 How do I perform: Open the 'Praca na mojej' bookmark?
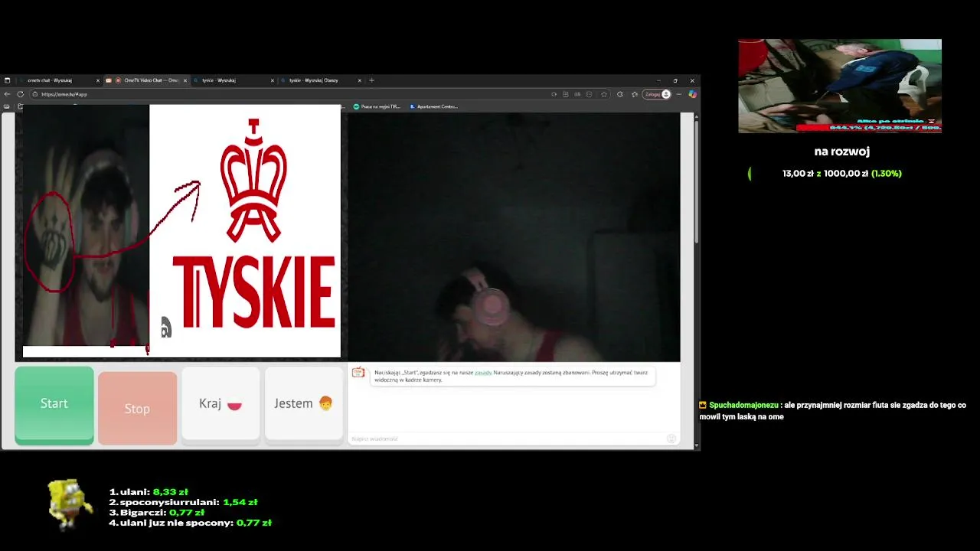click(x=377, y=106)
